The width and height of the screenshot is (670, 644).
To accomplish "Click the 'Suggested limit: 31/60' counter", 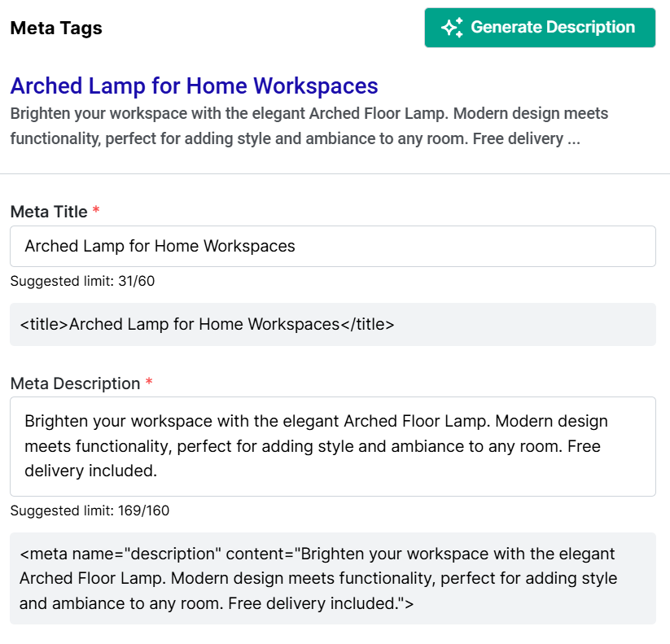I will pos(82,281).
